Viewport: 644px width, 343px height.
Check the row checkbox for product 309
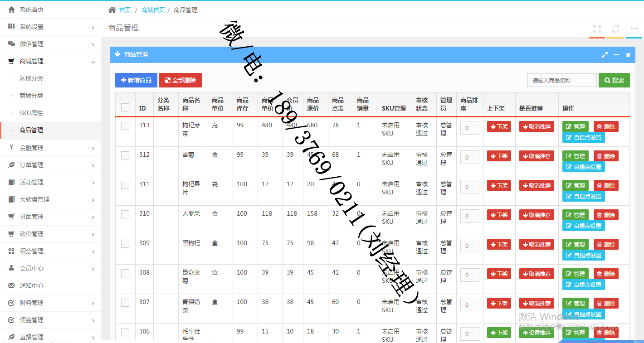(x=125, y=244)
